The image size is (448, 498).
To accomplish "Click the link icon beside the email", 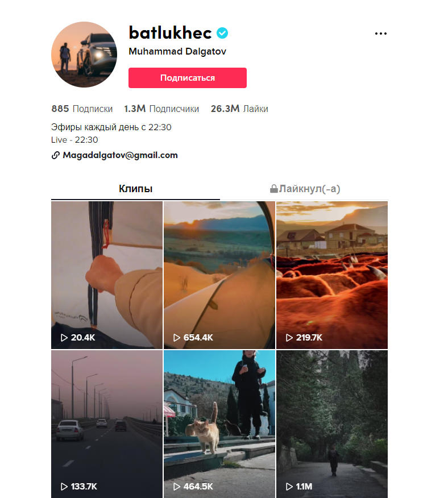I will (56, 155).
